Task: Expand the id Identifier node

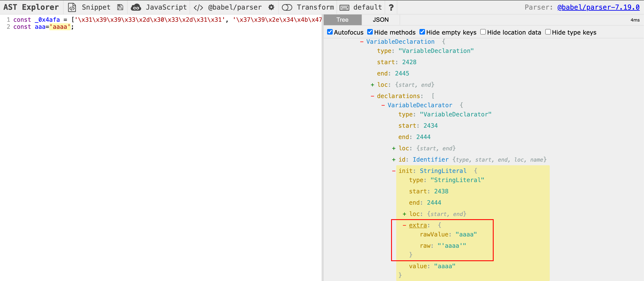Action: (x=394, y=159)
